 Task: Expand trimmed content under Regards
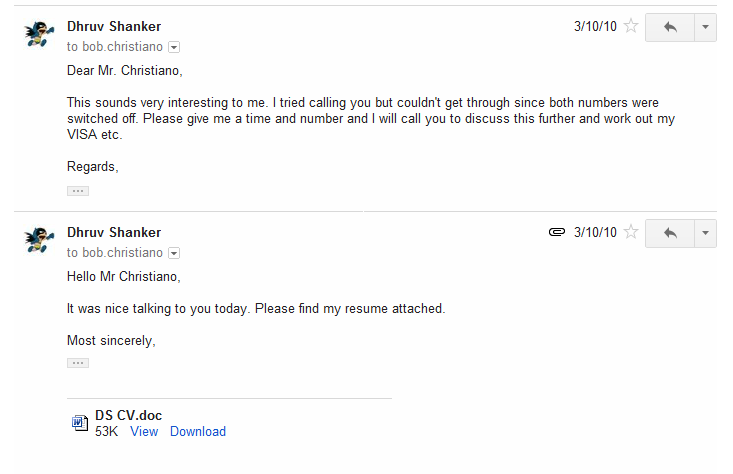78,191
